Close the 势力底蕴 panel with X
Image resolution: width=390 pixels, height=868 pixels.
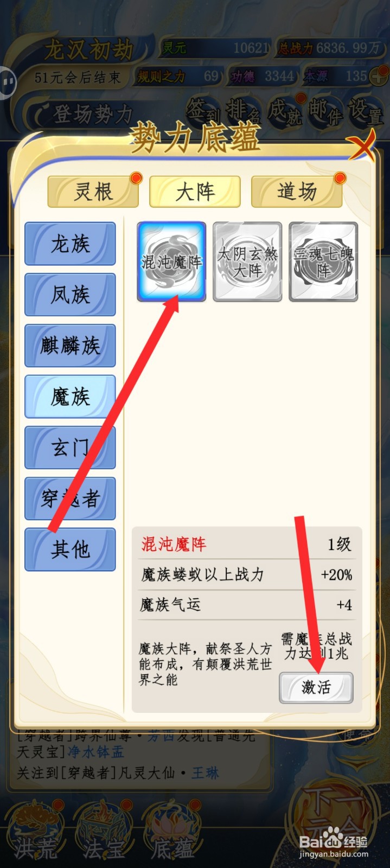[x=361, y=145]
